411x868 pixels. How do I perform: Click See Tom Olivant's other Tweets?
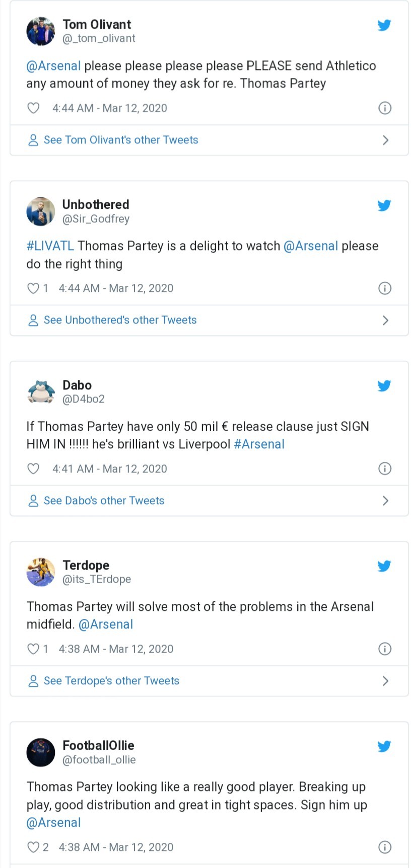click(121, 140)
